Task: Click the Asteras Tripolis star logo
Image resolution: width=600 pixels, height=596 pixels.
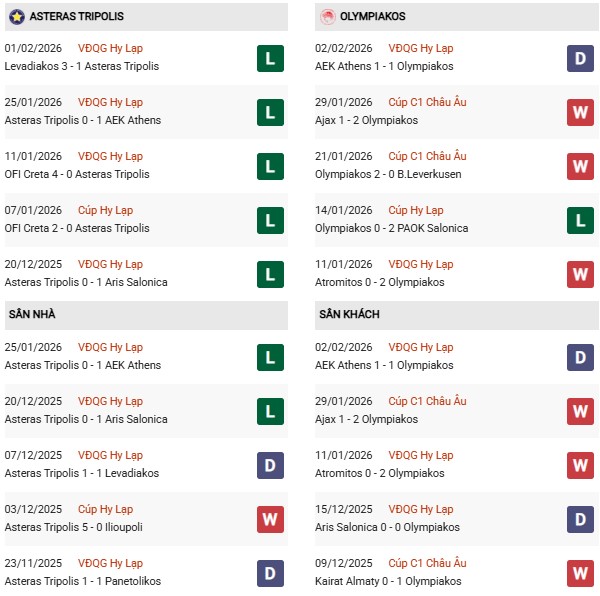Action: coord(16,17)
